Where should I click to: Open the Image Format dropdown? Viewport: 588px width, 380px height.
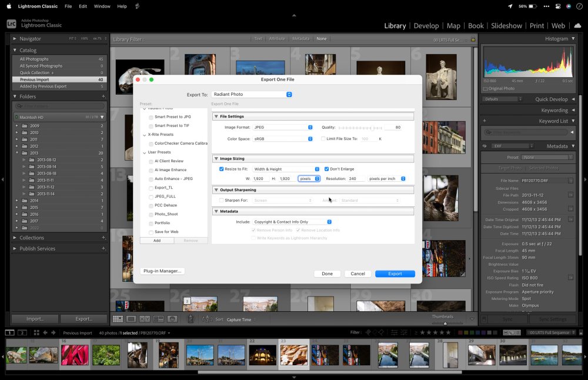coord(283,127)
